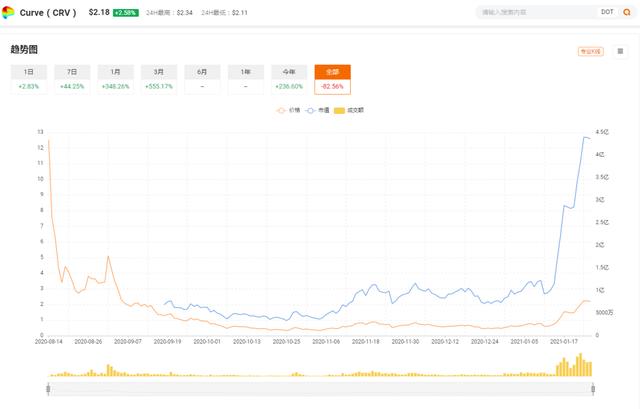Select the 今年 year-to-date tab
The height and width of the screenshot is (409, 640).
click(x=289, y=79)
